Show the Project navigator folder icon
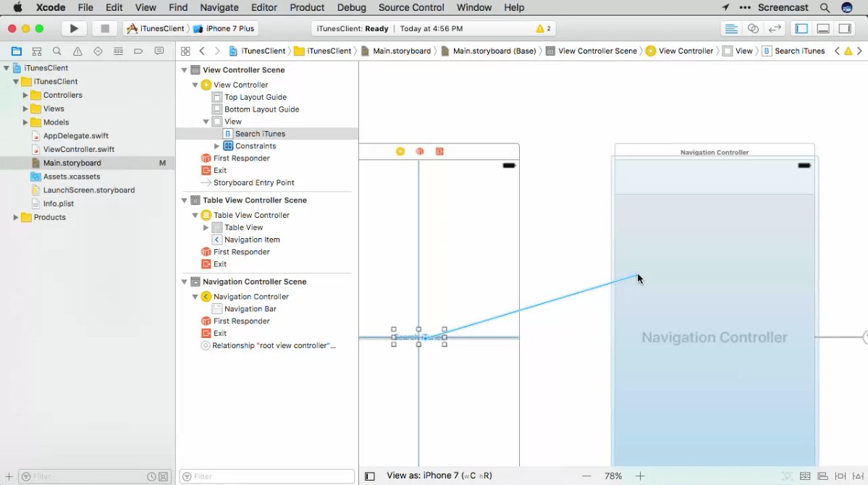Image resolution: width=868 pixels, height=485 pixels. [x=17, y=51]
